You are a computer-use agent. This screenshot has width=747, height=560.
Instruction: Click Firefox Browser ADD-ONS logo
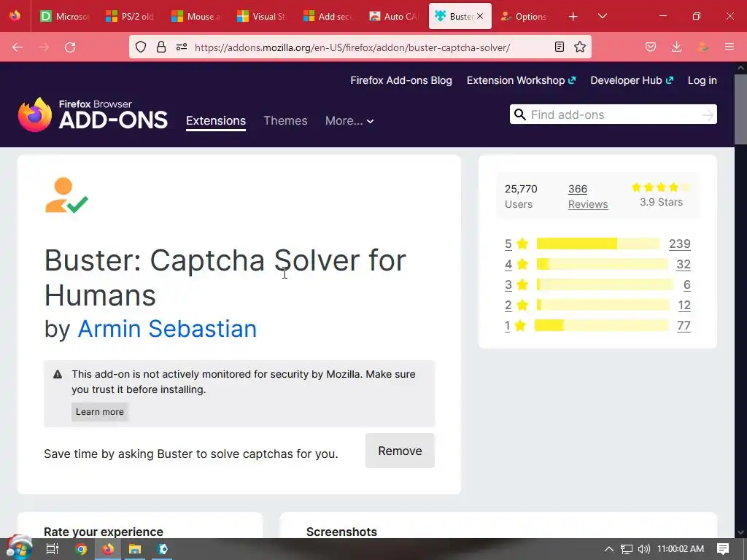93,114
